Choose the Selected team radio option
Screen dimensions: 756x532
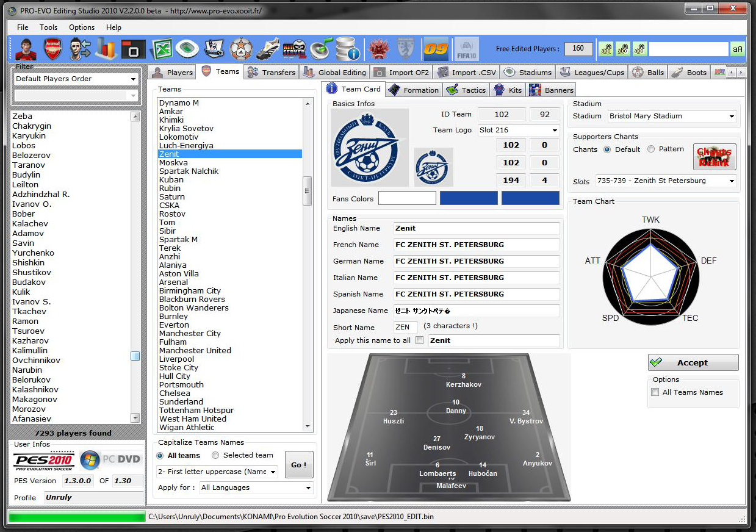click(215, 455)
